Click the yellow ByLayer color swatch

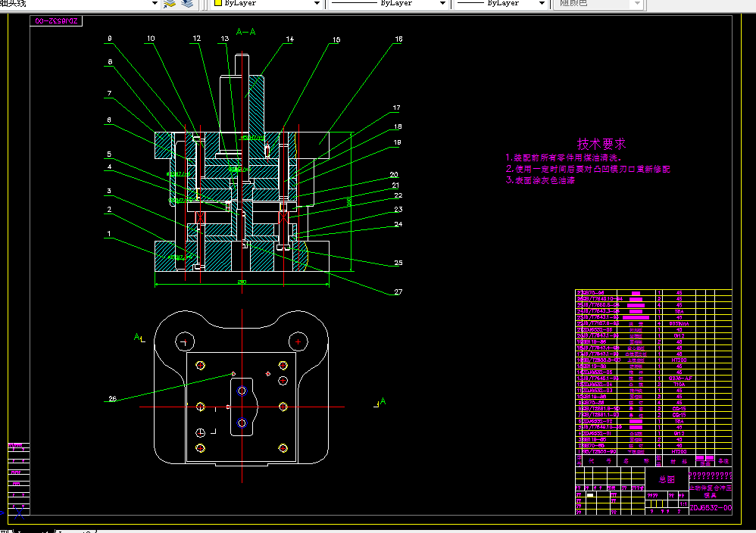(217, 4)
